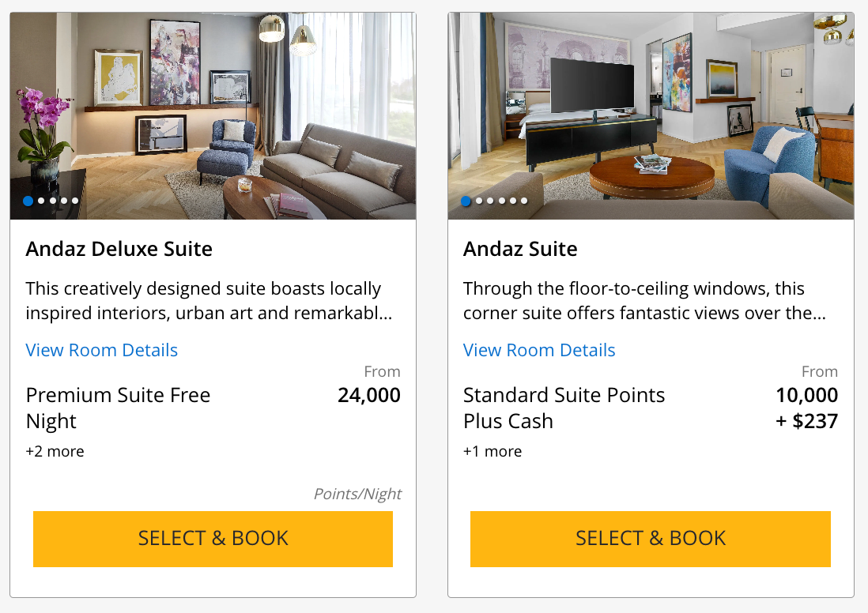Click SELECT & BOOK for Andaz Deluxe Suite
Viewport: 868px width, 613px height.
click(x=213, y=538)
